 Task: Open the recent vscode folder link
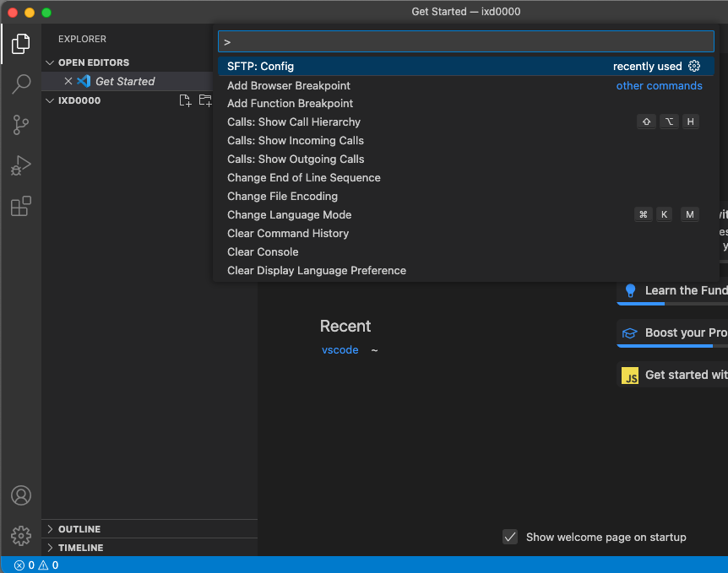(340, 350)
